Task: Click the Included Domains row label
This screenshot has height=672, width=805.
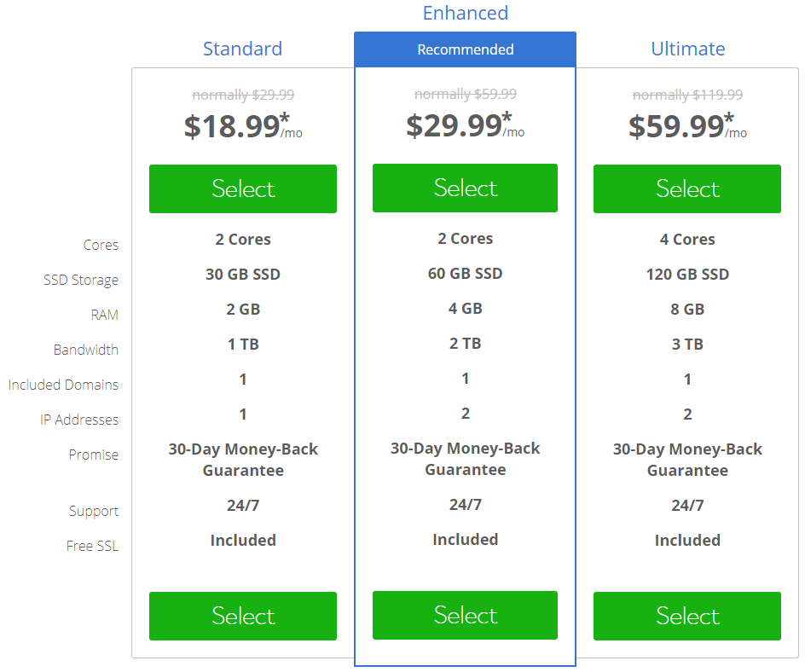Action: (x=63, y=385)
